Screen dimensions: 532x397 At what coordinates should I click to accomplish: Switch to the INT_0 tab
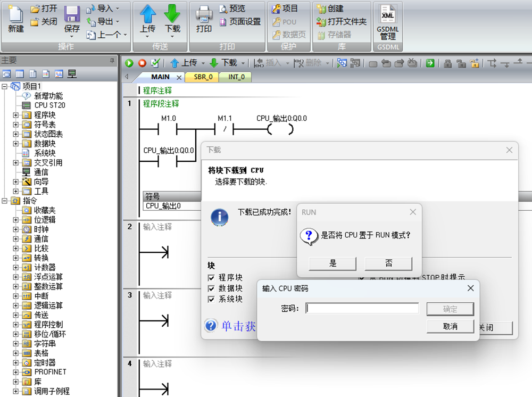[x=236, y=77]
